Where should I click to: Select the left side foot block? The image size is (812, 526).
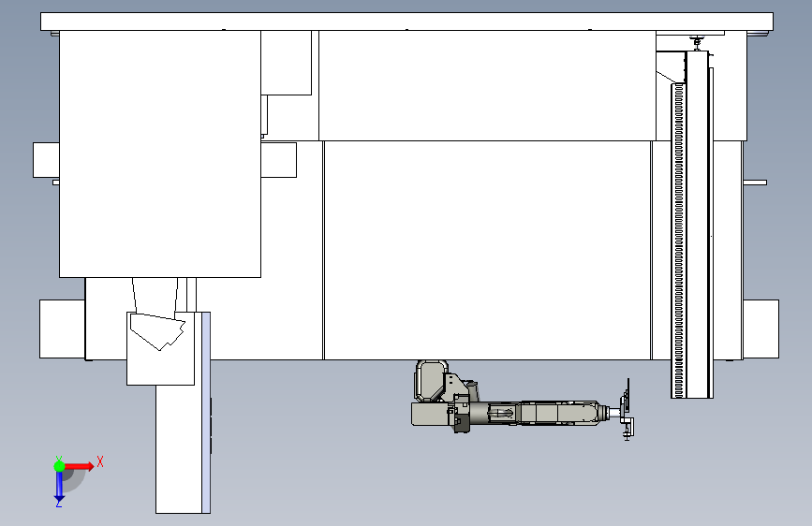[62, 329]
